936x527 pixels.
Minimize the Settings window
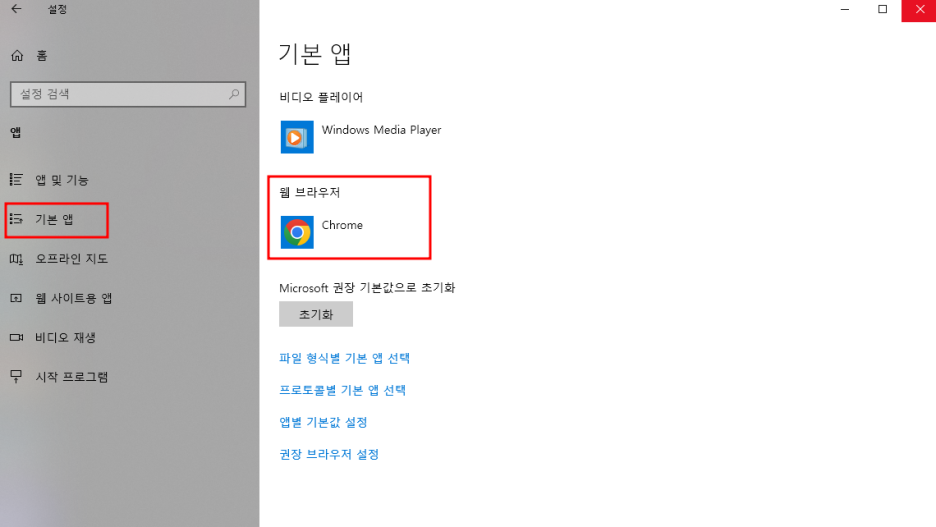tap(845, 10)
